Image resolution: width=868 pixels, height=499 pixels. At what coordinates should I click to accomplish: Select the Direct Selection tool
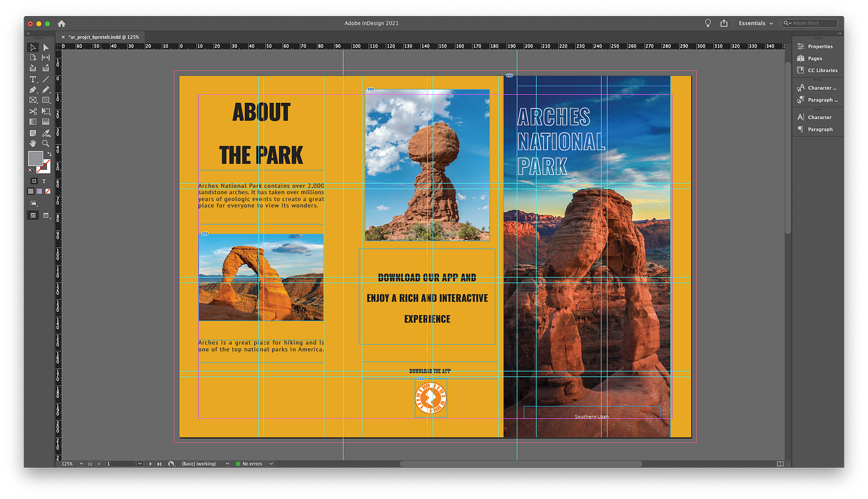[x=45, y=47]
